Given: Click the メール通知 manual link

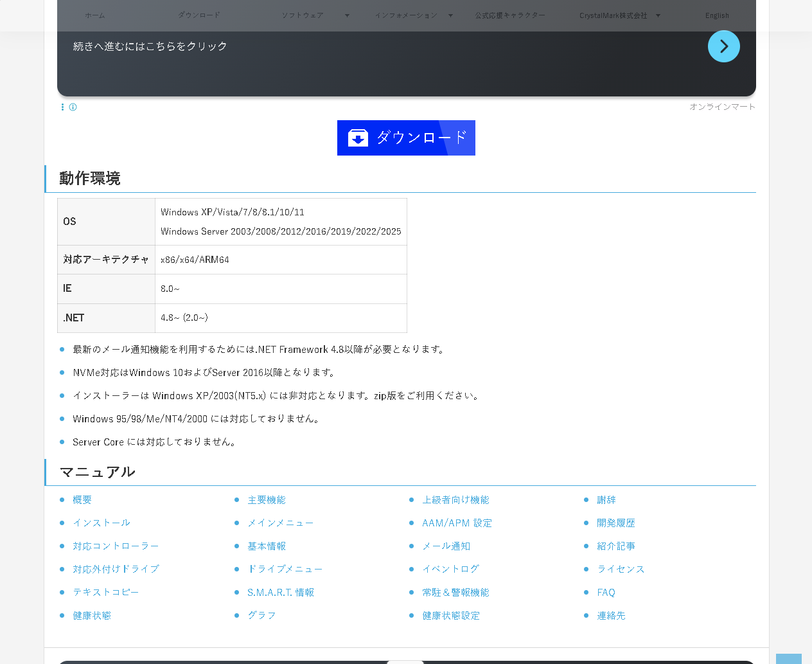Looking at the screenshot, I should (x=446, y=546).
